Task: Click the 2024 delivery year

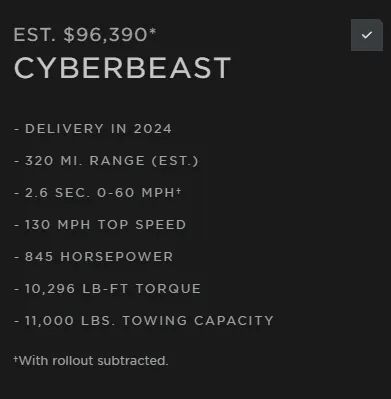Action: coord(153,129)
